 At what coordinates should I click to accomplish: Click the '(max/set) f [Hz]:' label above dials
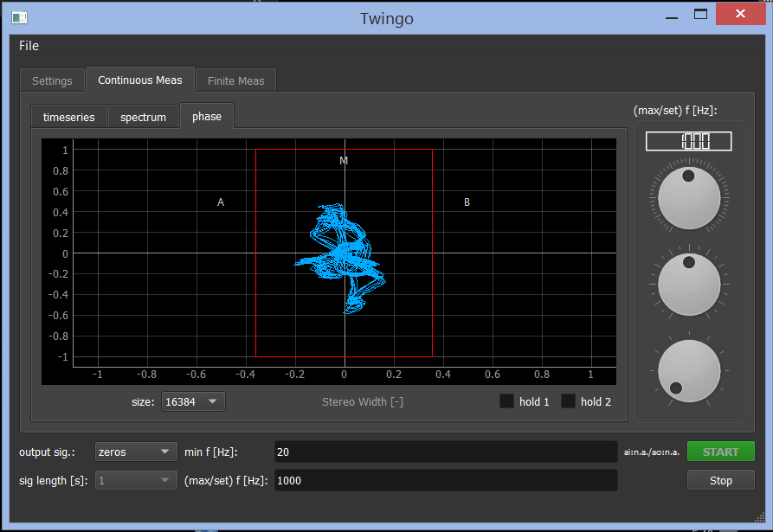point(675,111)
